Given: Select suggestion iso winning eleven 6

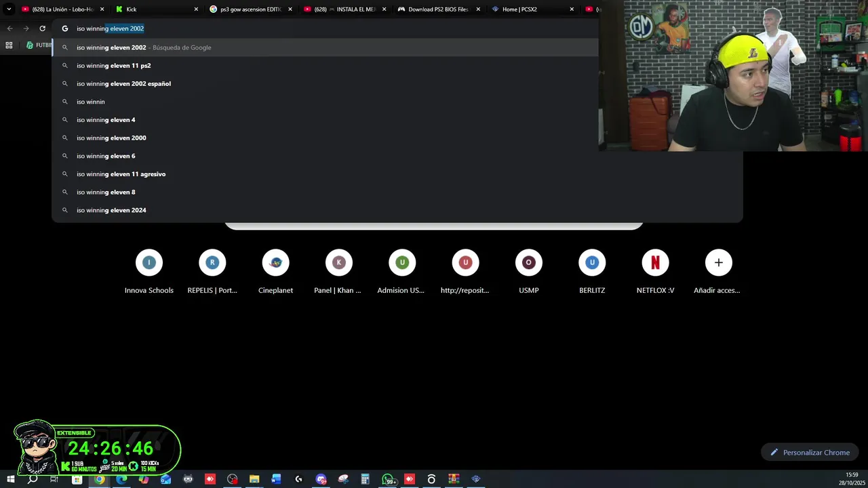Looking at the screenshot, I should (397, 156).
